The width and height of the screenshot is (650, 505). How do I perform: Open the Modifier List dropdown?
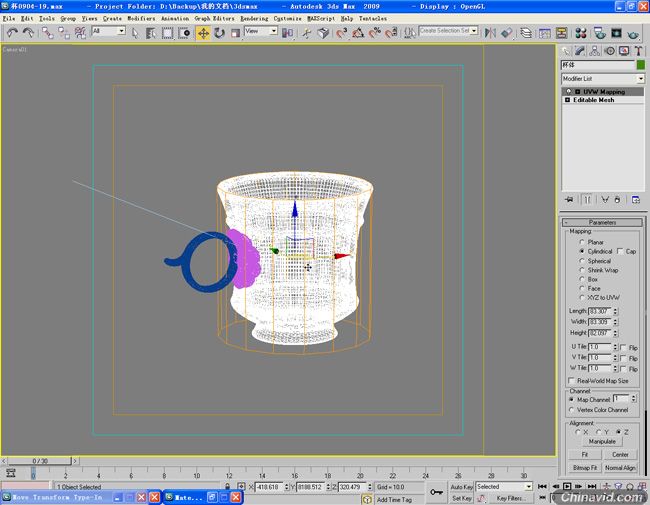click(640, 78)
